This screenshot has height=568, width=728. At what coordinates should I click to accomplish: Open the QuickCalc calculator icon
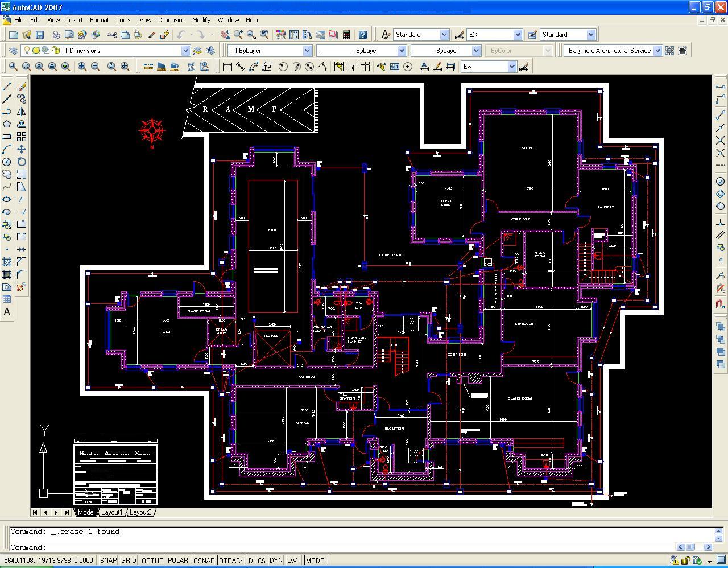tap(346, 35)
